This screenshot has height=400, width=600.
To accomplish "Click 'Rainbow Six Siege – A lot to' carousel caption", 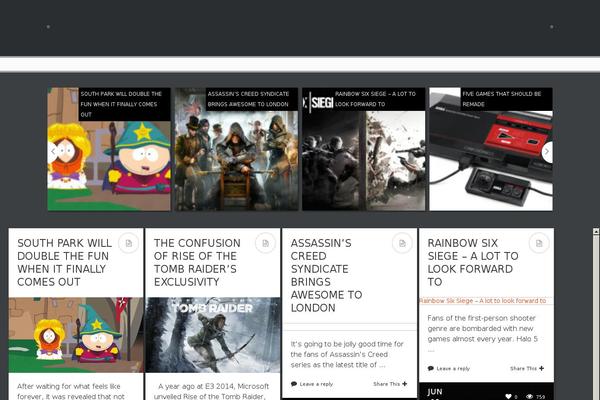I will (x=375, y=99).
